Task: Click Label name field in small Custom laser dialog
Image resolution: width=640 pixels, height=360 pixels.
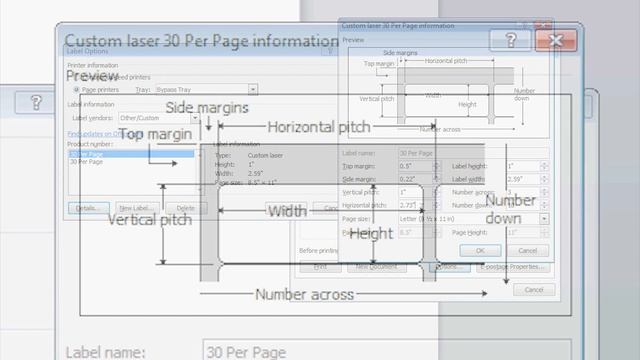Action: click(x=473, y=153)
